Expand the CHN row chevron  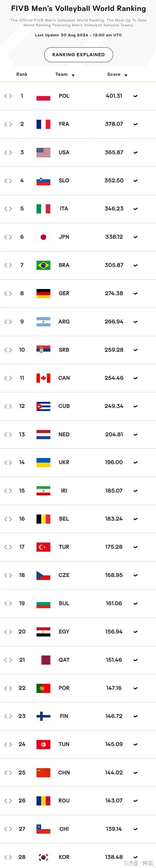[135, 773]
